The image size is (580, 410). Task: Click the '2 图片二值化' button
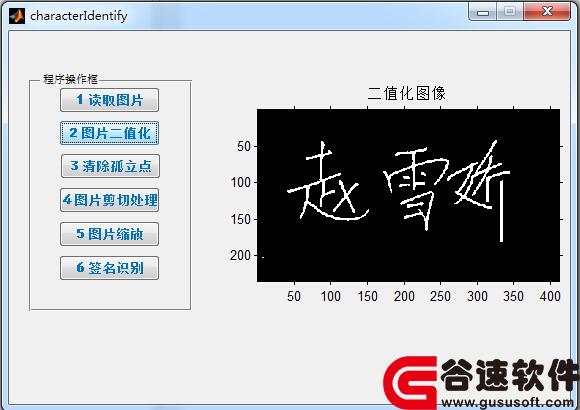109,133
